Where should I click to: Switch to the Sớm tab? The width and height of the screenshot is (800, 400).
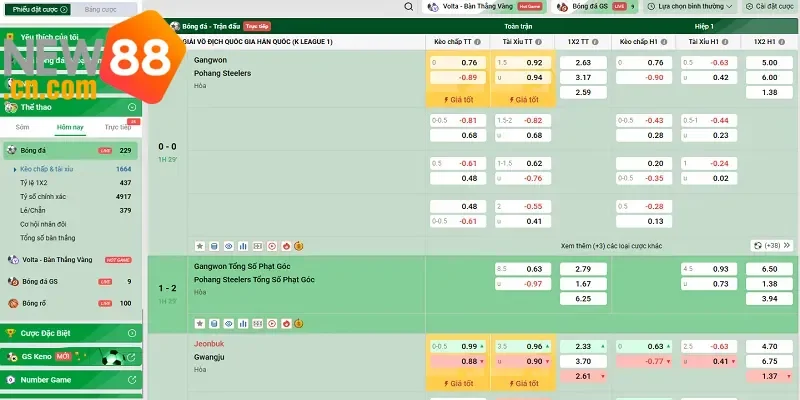(x=24, y=128)
